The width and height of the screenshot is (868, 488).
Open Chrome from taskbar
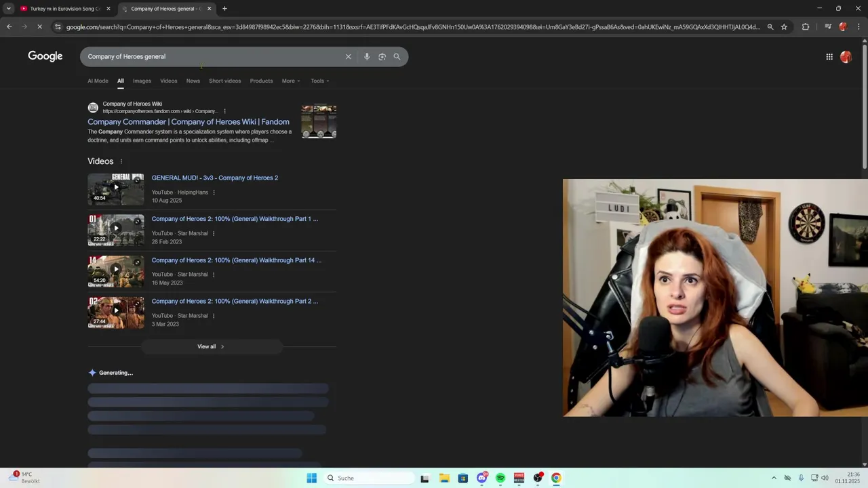(556, 478)
